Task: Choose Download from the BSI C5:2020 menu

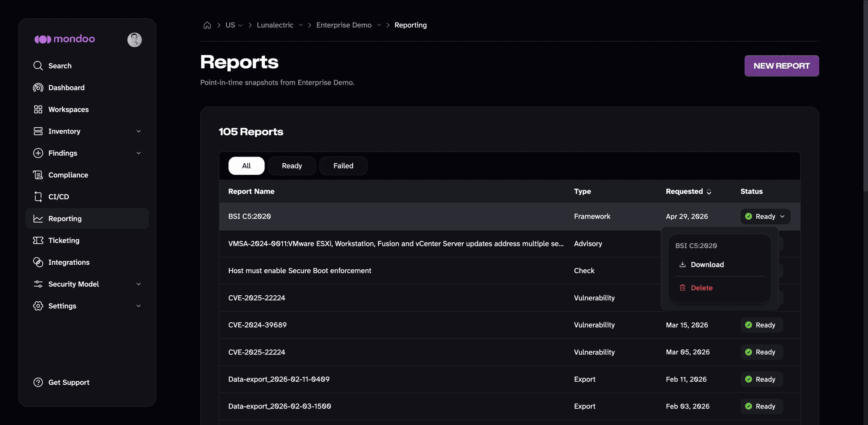Action: tap(720, 264)
